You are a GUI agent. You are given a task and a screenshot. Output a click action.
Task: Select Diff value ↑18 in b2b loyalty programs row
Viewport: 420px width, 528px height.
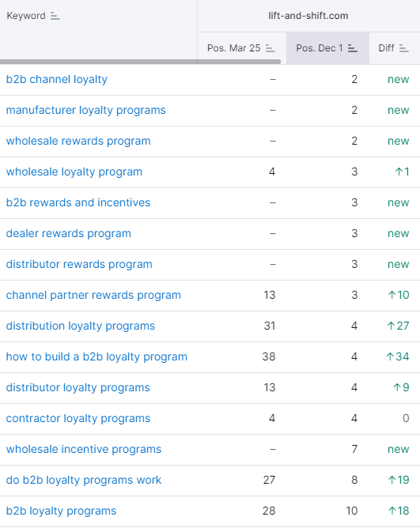click(399, 511)
